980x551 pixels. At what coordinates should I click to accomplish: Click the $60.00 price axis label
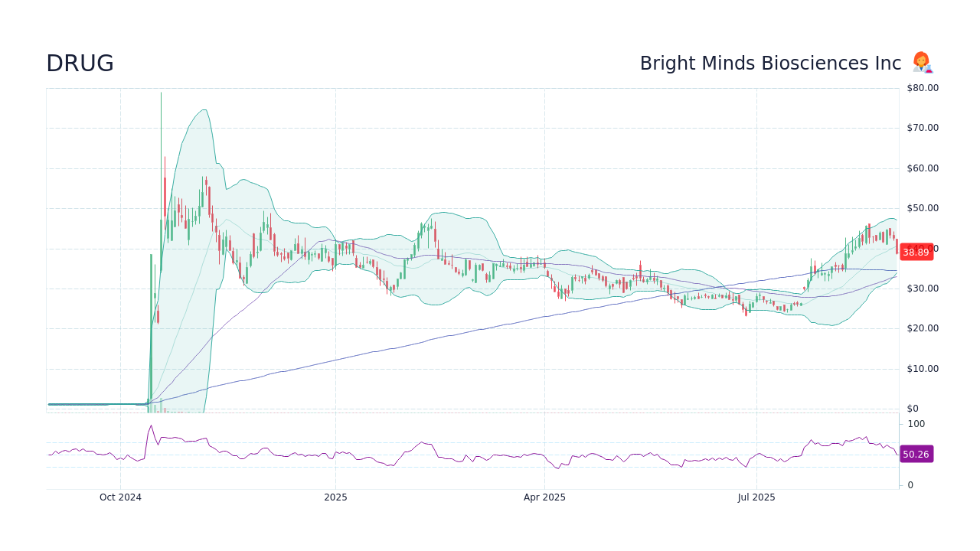[x=923, y=168]
